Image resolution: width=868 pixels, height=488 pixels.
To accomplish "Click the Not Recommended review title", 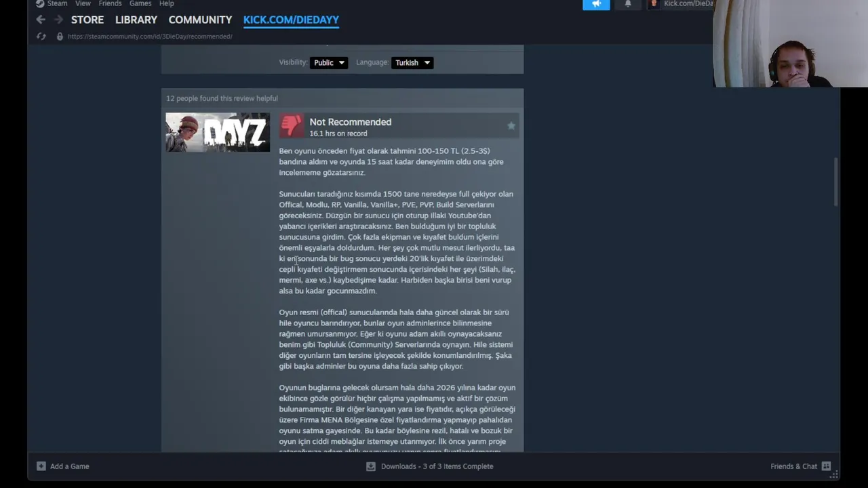I will 351,122.
